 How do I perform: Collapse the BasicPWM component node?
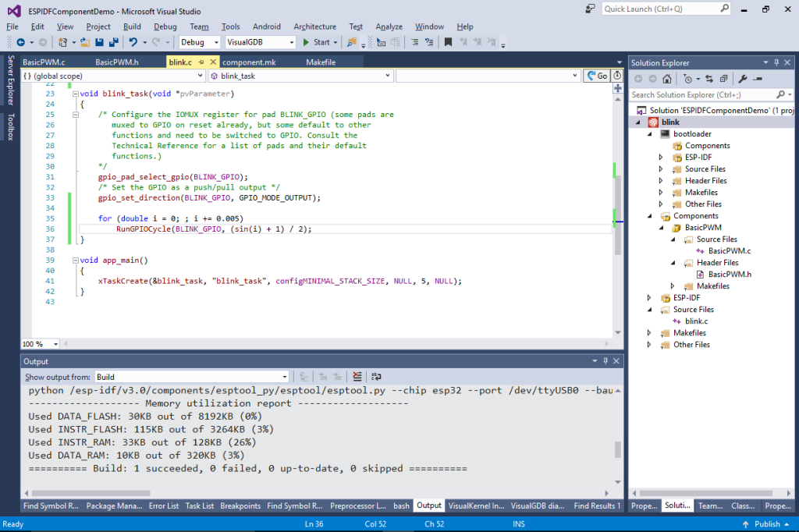point(662,228)
